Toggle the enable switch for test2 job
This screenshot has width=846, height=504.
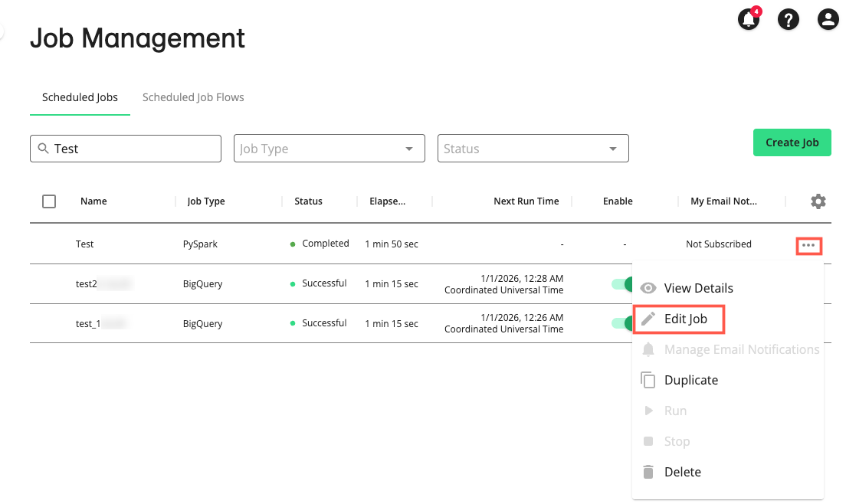[622, 284]
